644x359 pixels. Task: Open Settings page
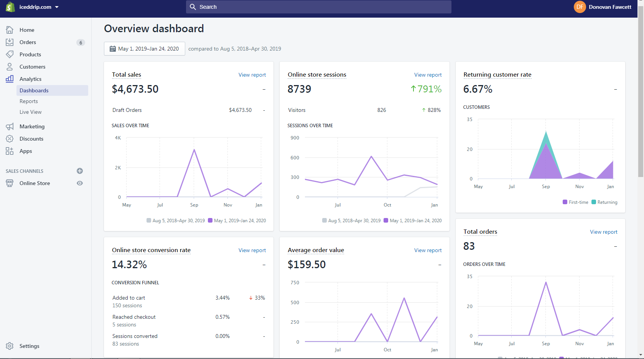coord(29,346)
